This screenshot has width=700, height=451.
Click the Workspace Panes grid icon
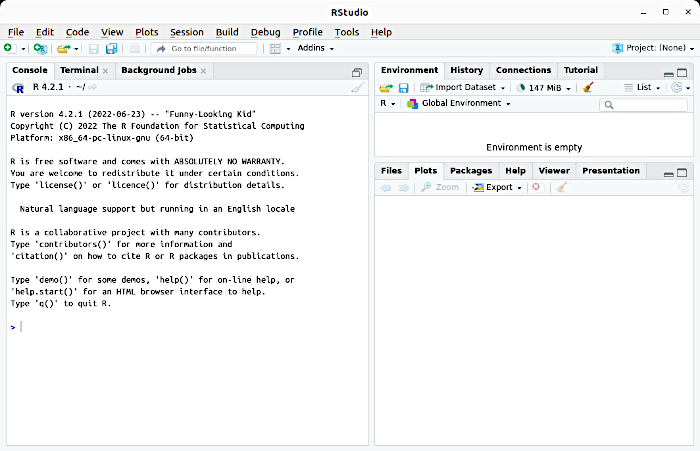pos(275,49)
